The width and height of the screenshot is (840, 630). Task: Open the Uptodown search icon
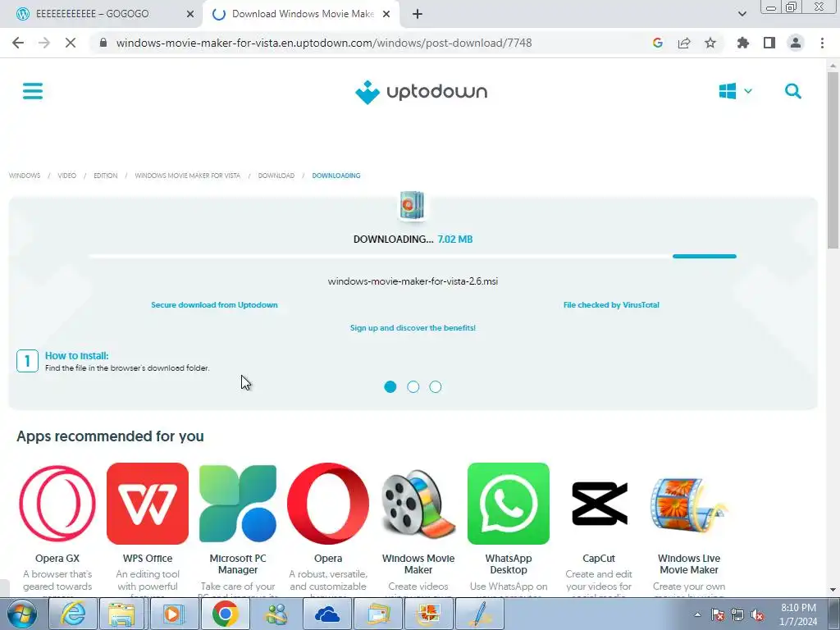tap(793, 91)
